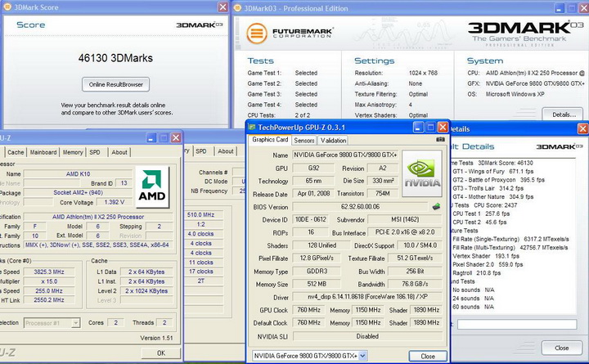
Task: Click the Core Voltage 1.392 V value
Action: tap(115, 202)
